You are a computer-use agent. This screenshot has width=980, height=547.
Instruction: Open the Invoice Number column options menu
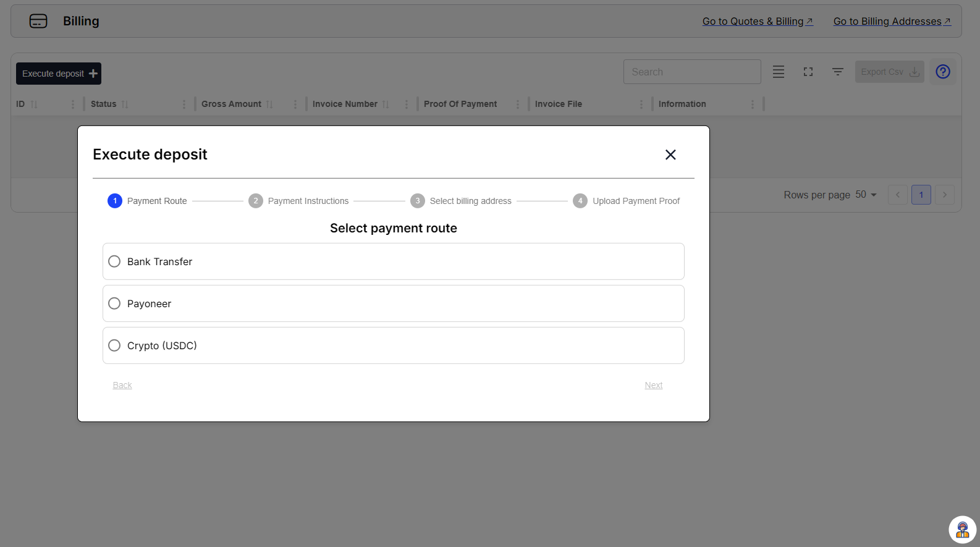[x=407, y=104]
